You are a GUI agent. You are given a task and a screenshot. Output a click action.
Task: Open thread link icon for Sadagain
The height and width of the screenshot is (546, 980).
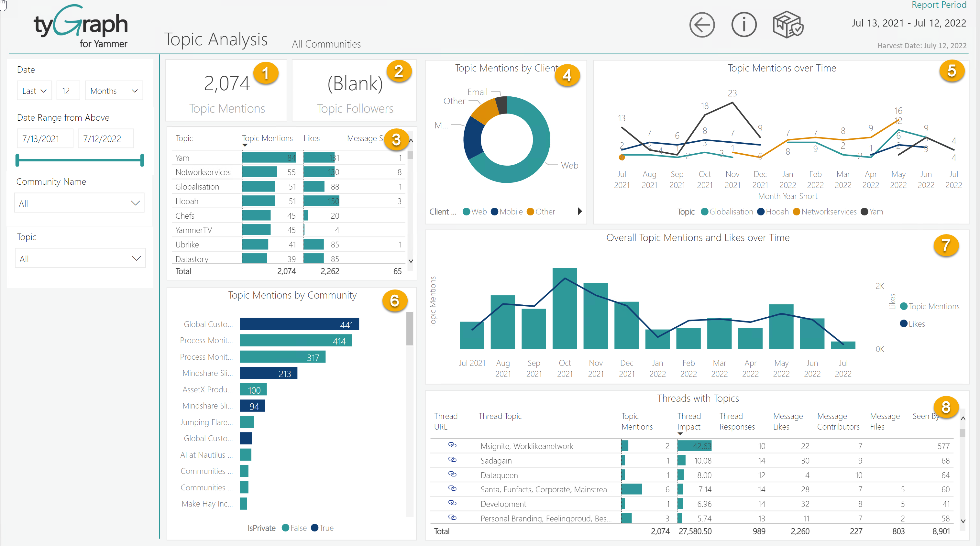tap(453, 460)
